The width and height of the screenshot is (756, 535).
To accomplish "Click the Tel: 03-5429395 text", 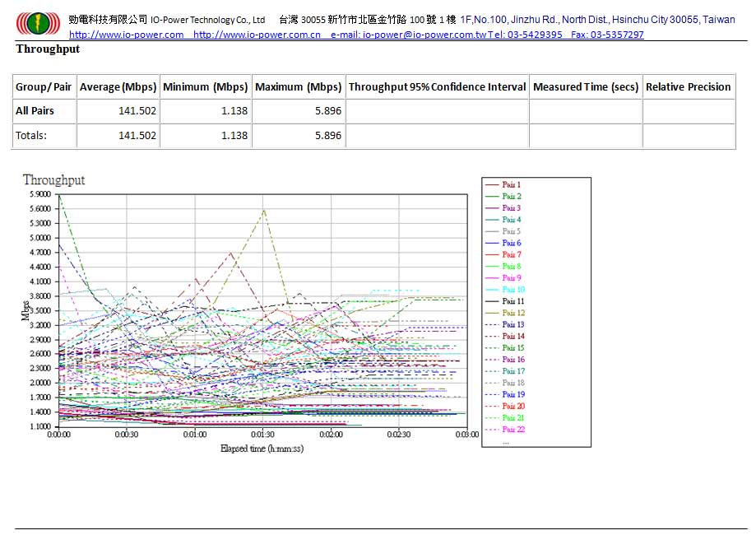I will click(525, 35).
